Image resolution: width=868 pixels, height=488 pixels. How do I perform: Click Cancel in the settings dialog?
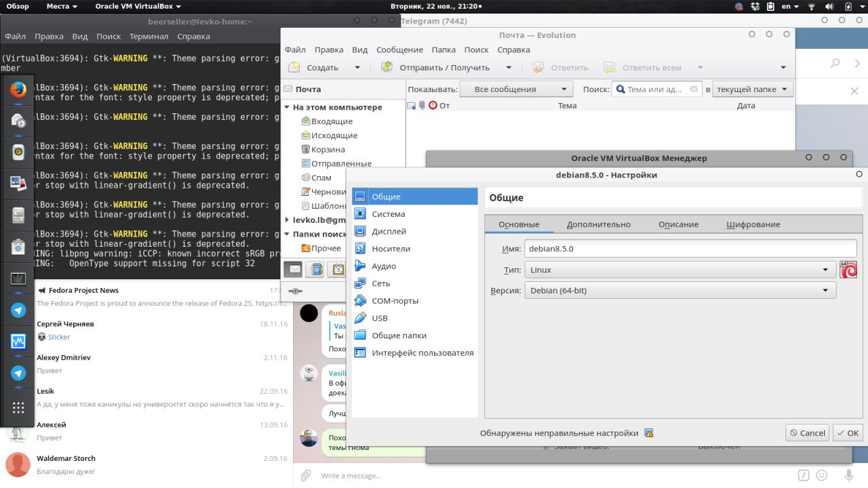point(807,433)
